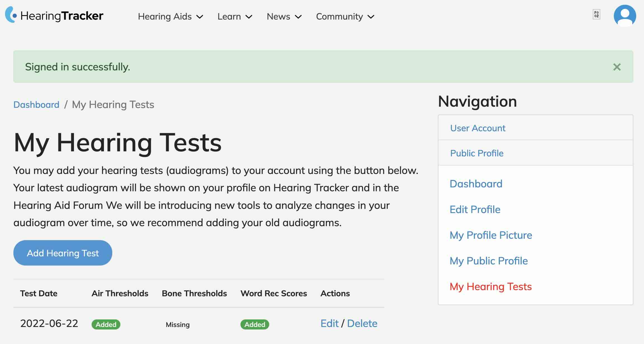
Task: Select the Public Profile navigation tab
Action: pos(535,153)
